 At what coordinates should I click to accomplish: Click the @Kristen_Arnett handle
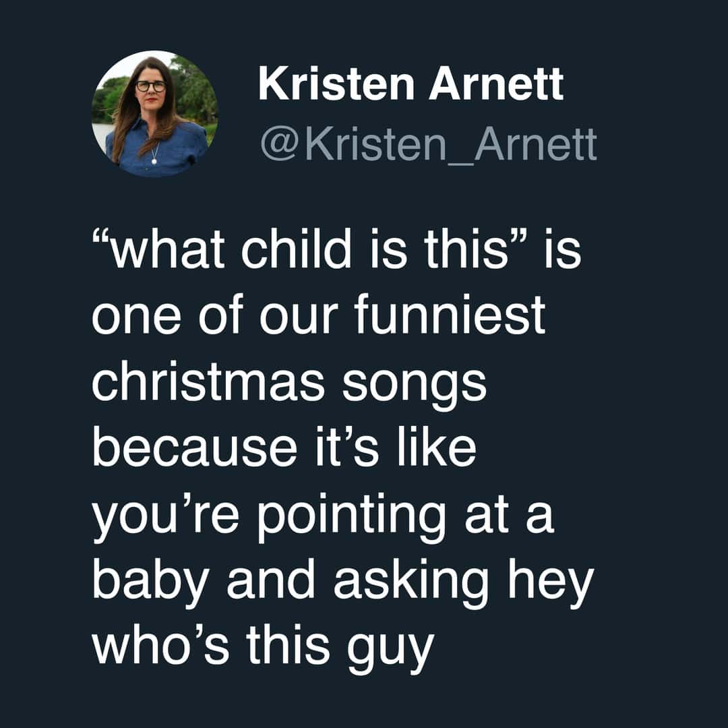coord(427,144)
